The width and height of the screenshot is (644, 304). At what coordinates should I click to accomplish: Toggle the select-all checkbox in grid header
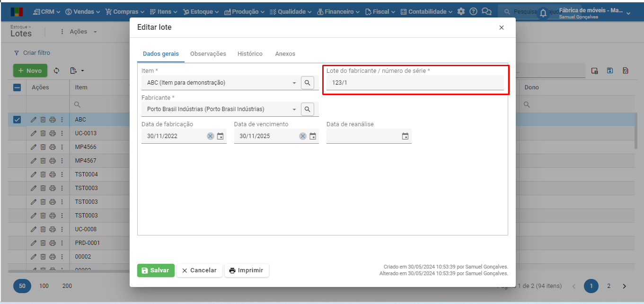(x=17, y=87)
